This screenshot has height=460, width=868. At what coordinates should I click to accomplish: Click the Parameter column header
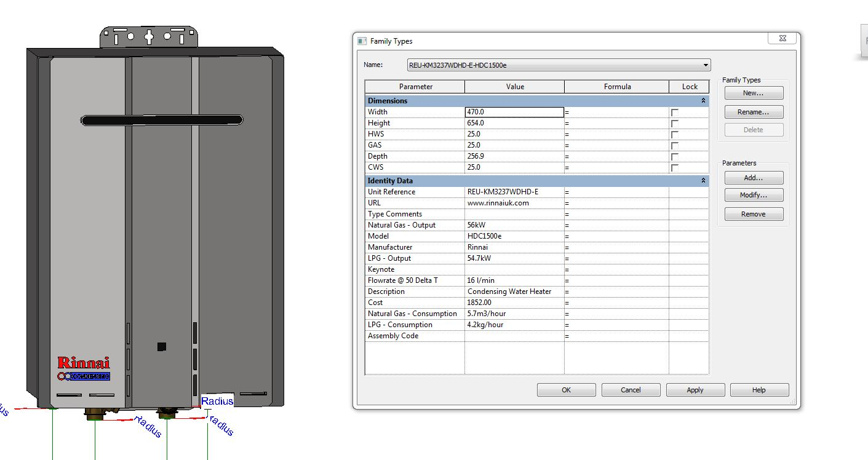(415, 87)
